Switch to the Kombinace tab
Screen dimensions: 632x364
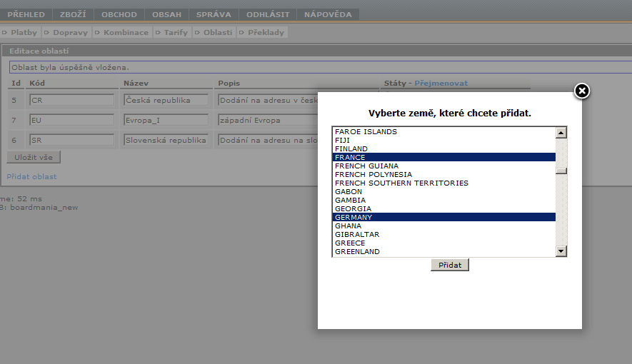(122, 32)
